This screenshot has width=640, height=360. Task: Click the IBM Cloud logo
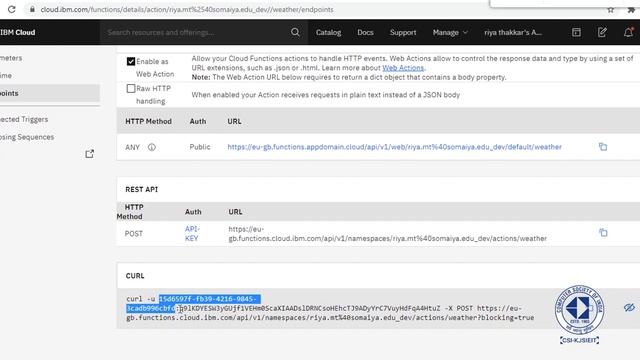coord(18,32)
